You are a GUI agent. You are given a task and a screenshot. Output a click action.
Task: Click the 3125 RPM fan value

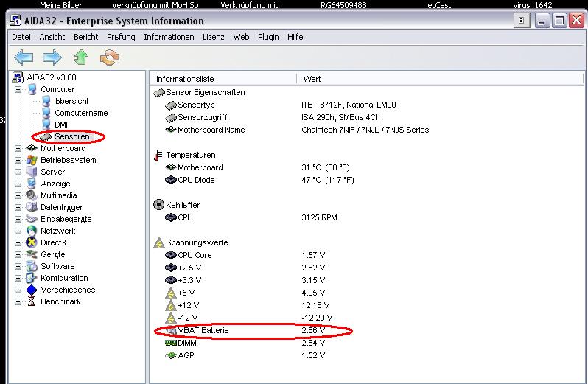tap(319, 217)
